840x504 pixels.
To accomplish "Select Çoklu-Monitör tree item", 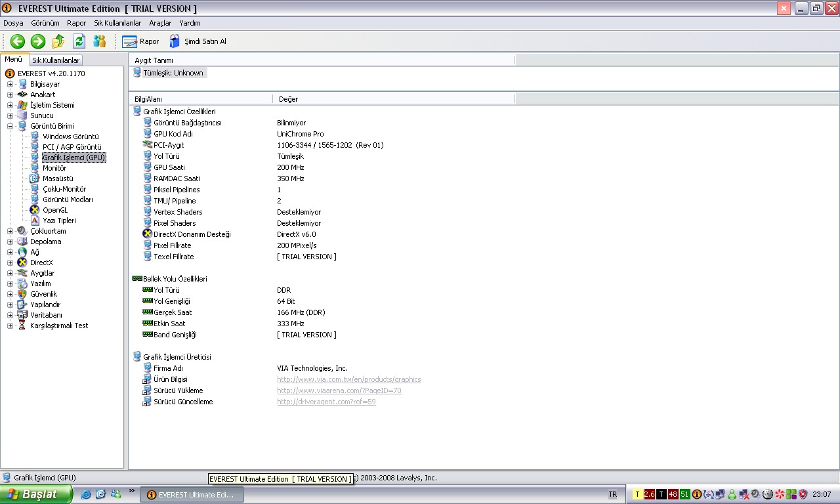I will (64, 189).
